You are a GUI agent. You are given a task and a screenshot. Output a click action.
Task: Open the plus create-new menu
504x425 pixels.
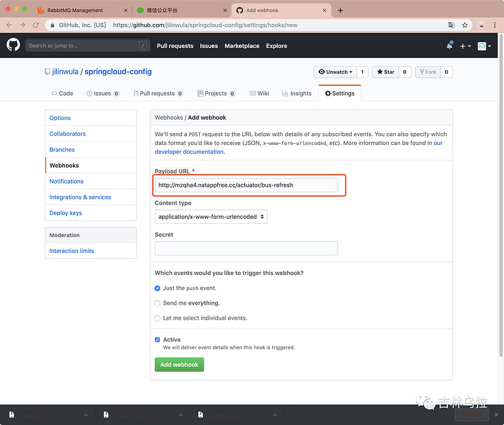tap(465, 46)
